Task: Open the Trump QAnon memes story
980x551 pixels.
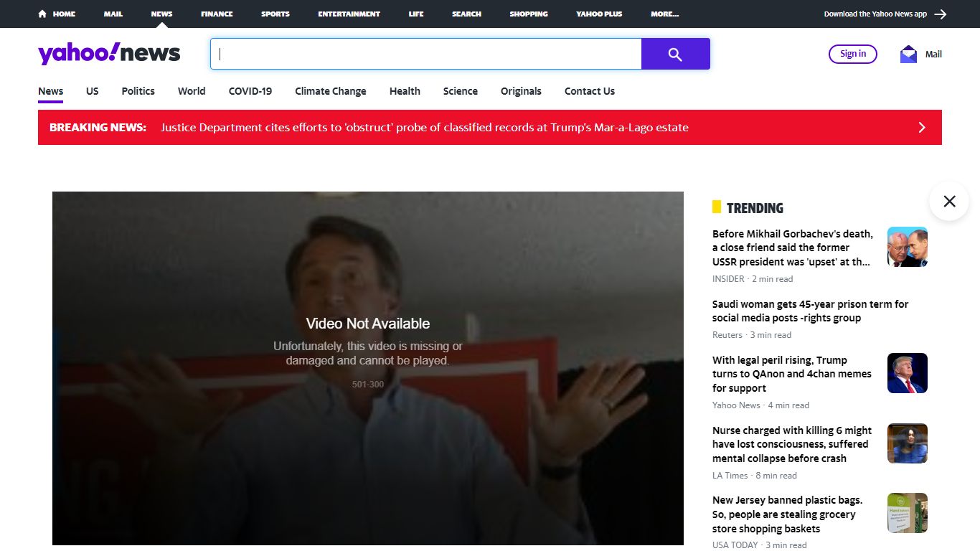Action: coord(792,374)
